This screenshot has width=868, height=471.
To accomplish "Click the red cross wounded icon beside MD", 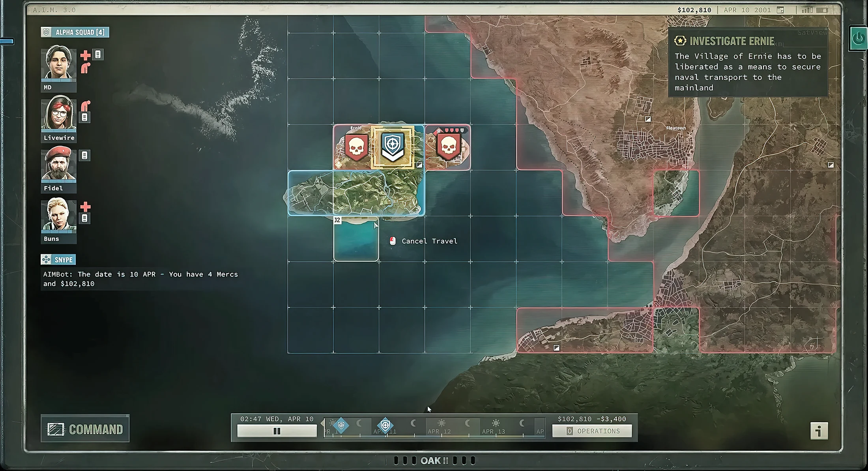I will (85, 55).
